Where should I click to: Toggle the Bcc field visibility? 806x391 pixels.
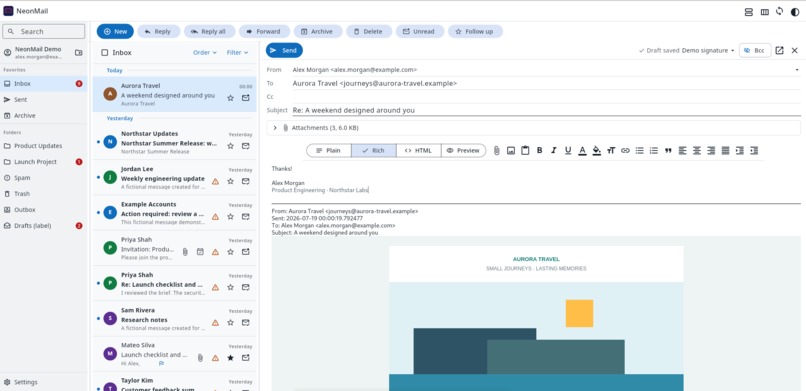755,50
